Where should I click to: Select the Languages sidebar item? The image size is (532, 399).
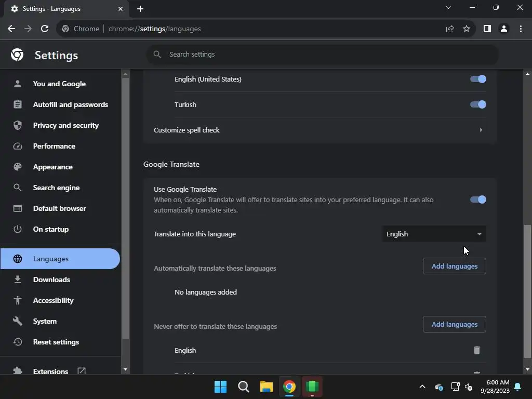(x=60, y=259)
